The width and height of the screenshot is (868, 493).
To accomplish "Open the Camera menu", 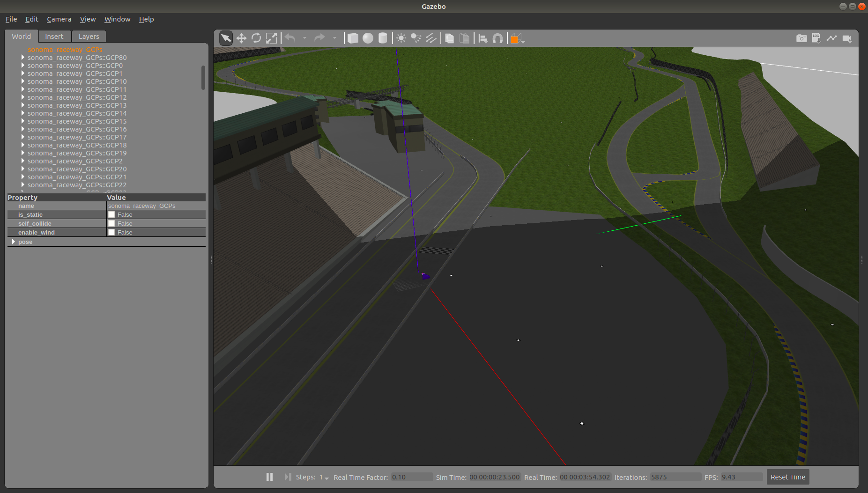I will click(x=59, y=19).
